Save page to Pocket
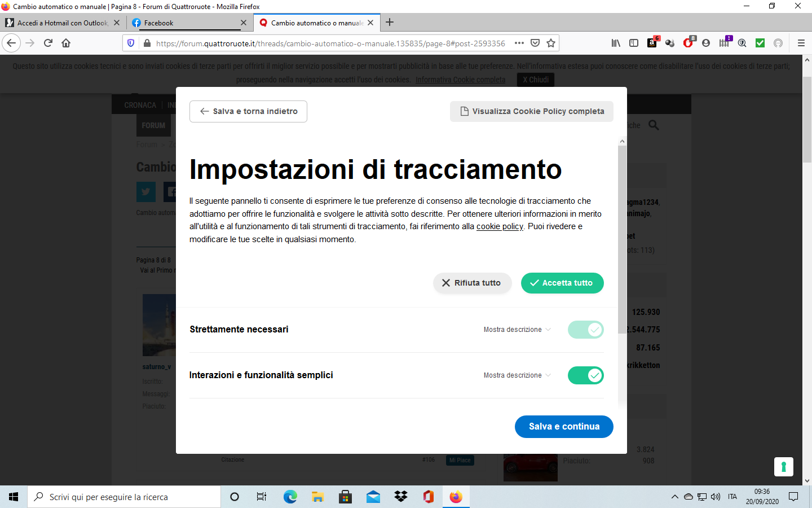Viewport: 812px width, 508px height. (x=535, y=43)
